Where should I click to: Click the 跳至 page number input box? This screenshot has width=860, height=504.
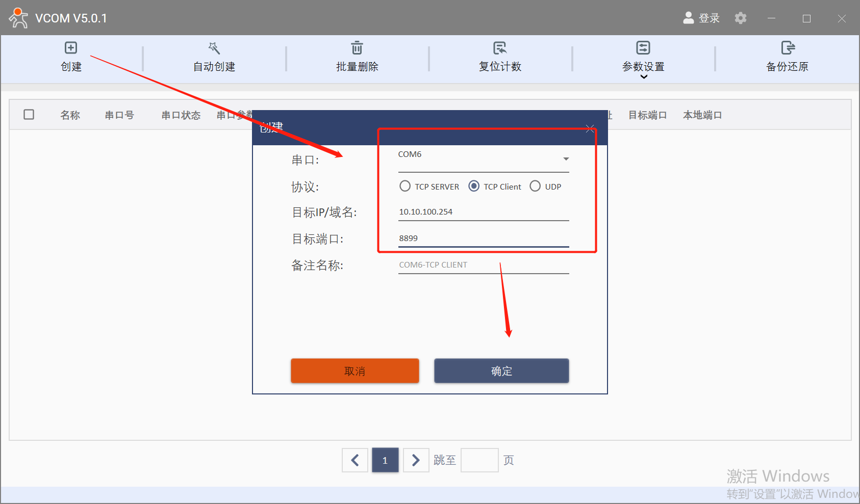tap(479, 460)
